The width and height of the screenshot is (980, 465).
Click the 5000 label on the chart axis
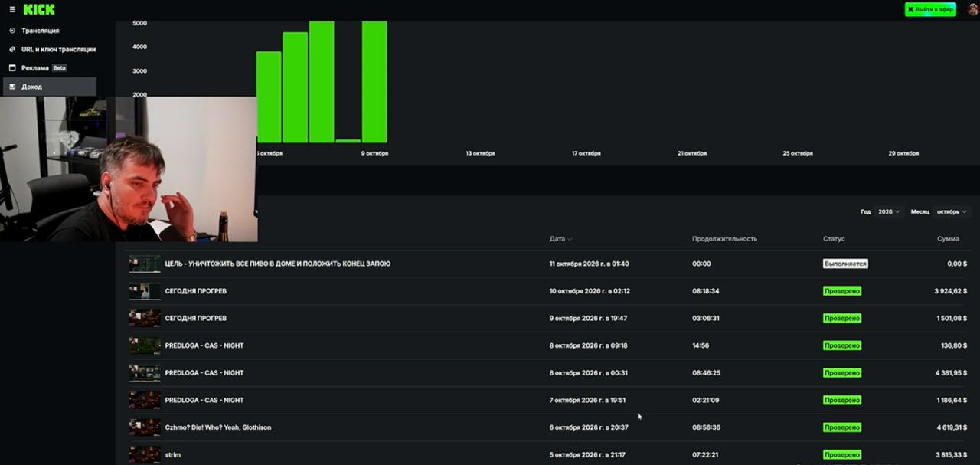pyautogui.click(x=139, y=23)
